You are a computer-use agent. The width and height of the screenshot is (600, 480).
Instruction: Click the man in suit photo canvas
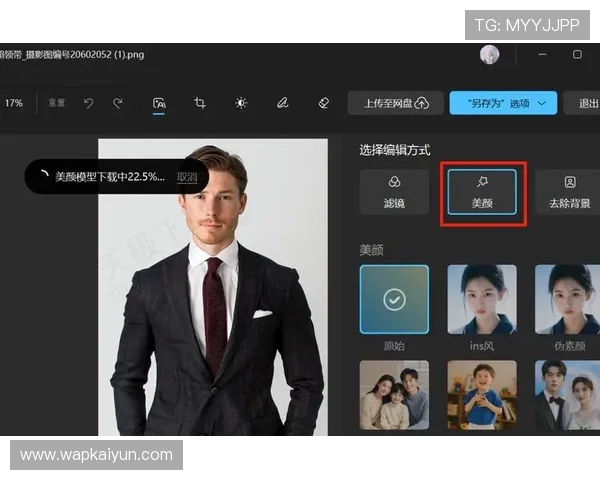(213, 287)
